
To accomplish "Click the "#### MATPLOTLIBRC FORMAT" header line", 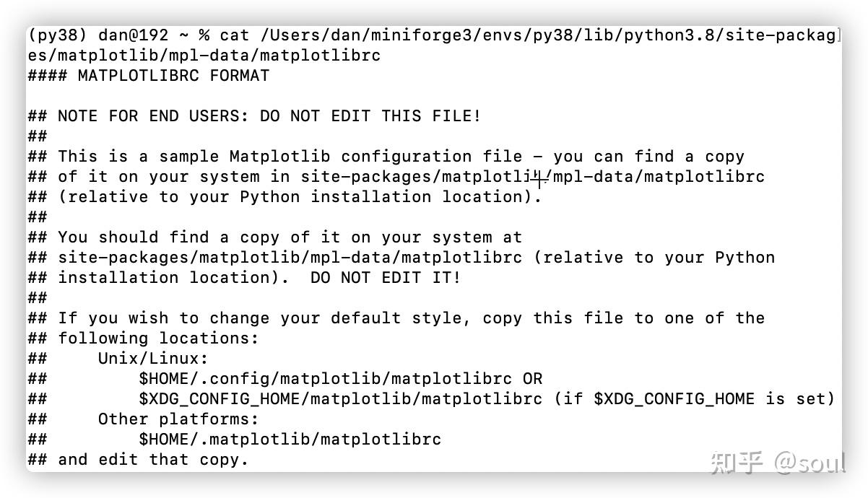I will tap(148, 75).
